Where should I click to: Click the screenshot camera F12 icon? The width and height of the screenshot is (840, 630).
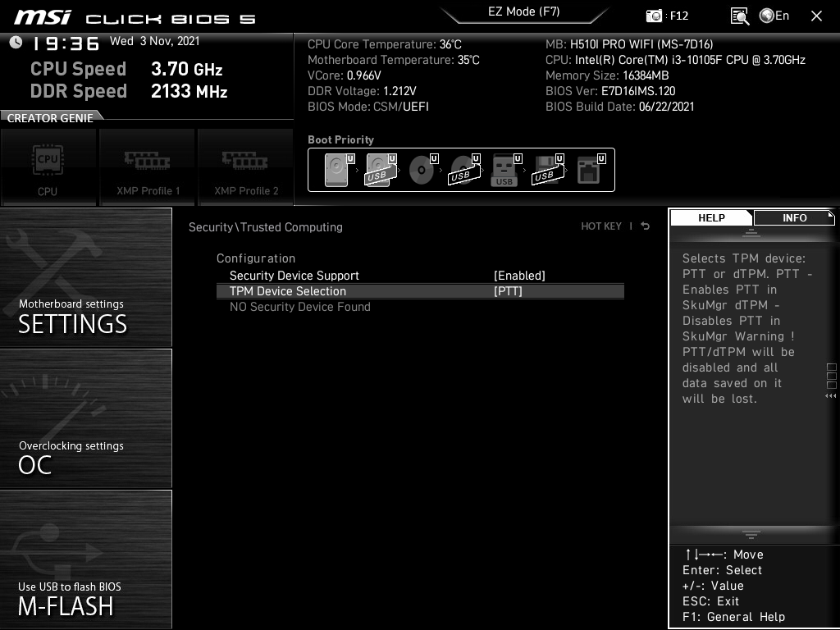[655, 16]
